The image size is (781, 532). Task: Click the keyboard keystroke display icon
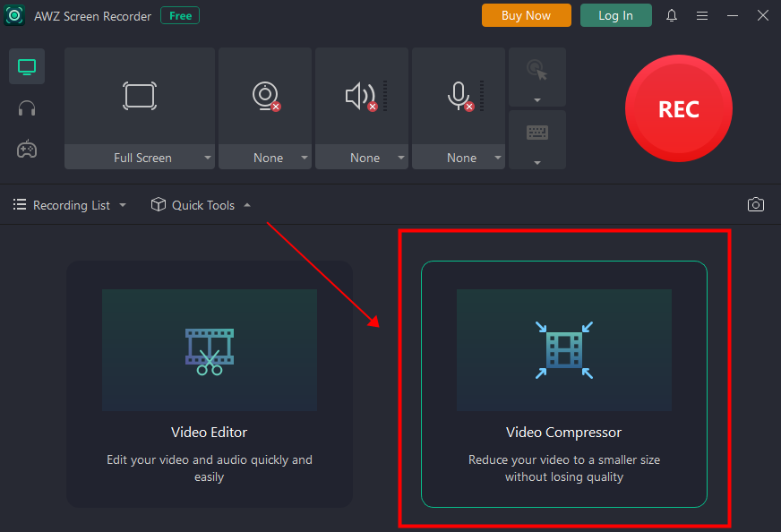(537, 133)
